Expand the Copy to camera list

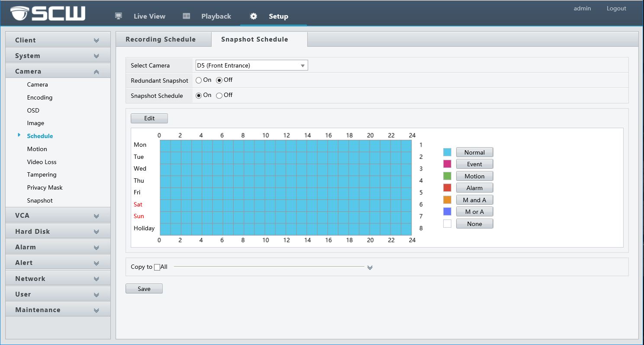click(x=370, y=268)
